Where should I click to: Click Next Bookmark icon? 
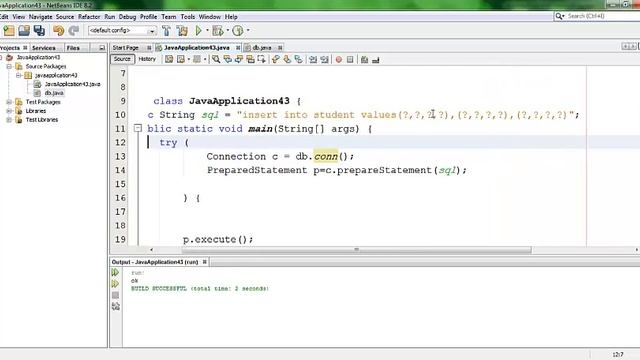287,60
